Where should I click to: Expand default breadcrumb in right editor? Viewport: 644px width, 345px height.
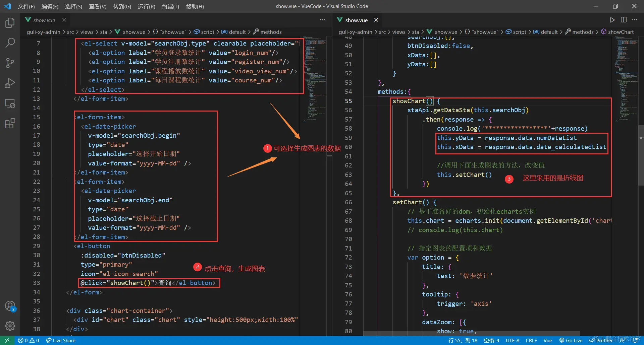pos(545,32)
